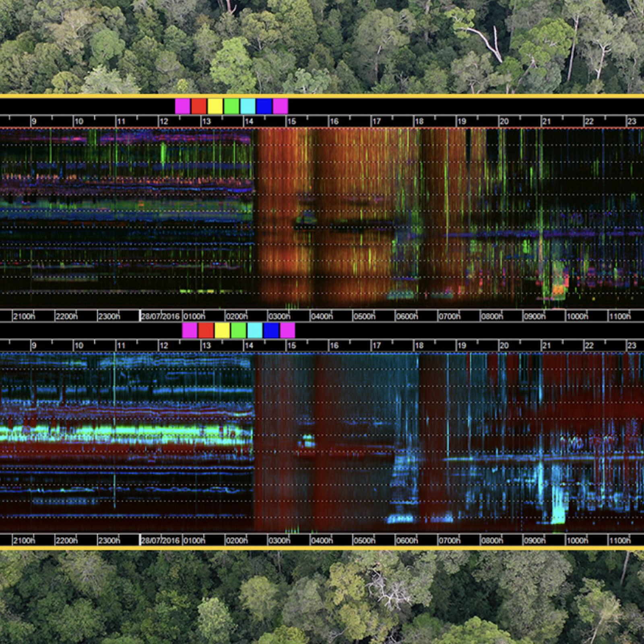644x644 pixels.
Task: Pick the yellow swatch above the lower spectrogram
Action: pyautogui.click(x=222, y=330)
